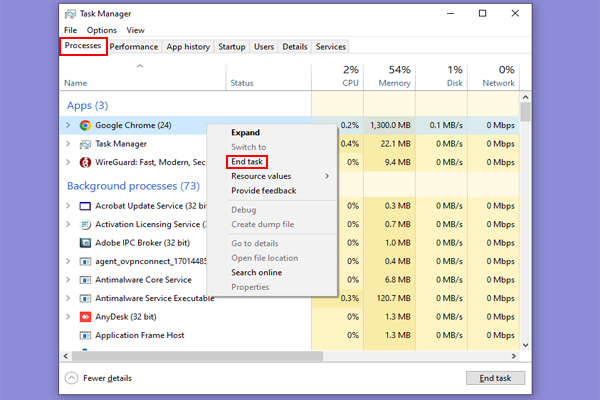Click Chrome's 1,300.0 MB memory value
The image size is (600, 400).
coord(390,125)
